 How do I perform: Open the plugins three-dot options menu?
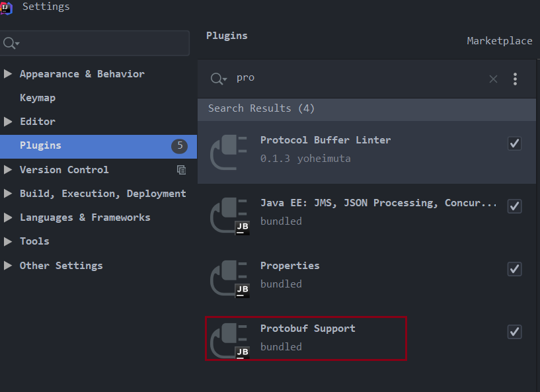pyautogui.click(x=515, y=79)
